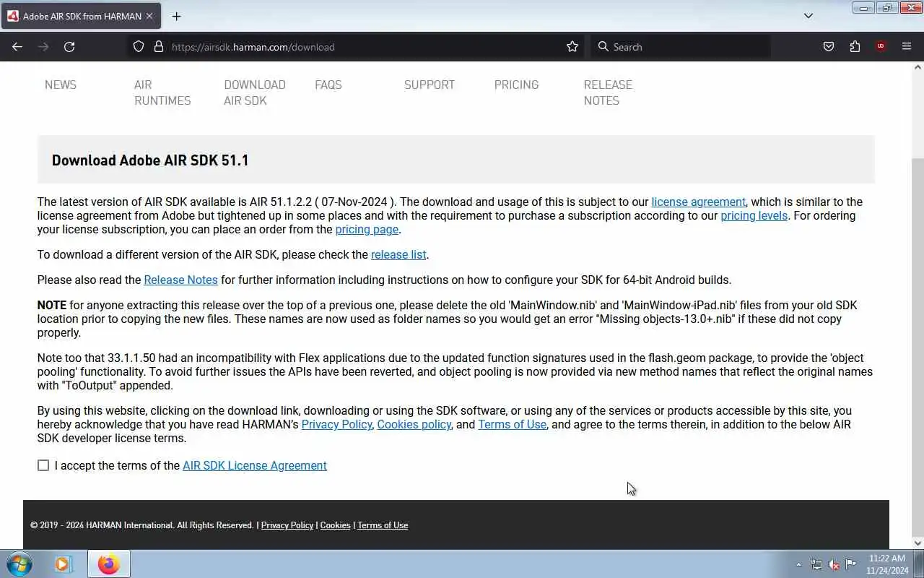Image resolution: width=924 pixels, height=578 pixels.
Task: Expand the list all tabs chevron
Action: [808, 16]
